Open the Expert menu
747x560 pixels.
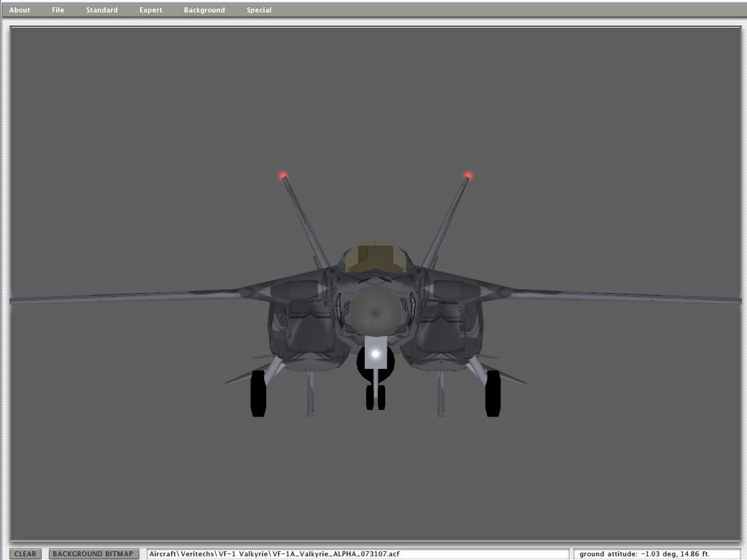tap(150, 10)
